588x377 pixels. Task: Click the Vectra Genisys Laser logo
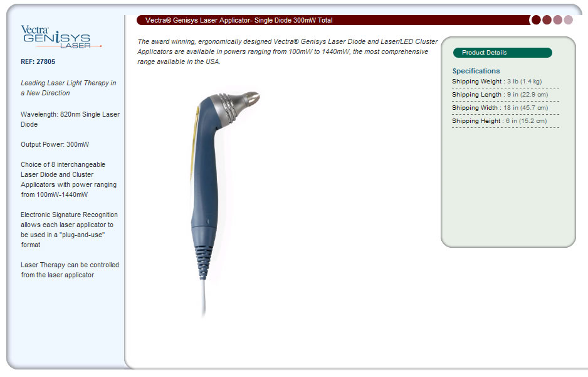click(61, 37)
